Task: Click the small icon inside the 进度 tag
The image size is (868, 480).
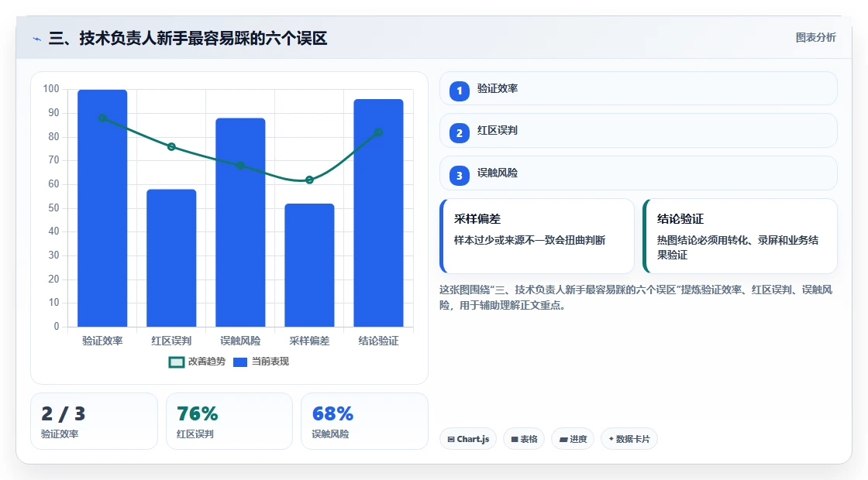Action: click(x=563, y=439)
